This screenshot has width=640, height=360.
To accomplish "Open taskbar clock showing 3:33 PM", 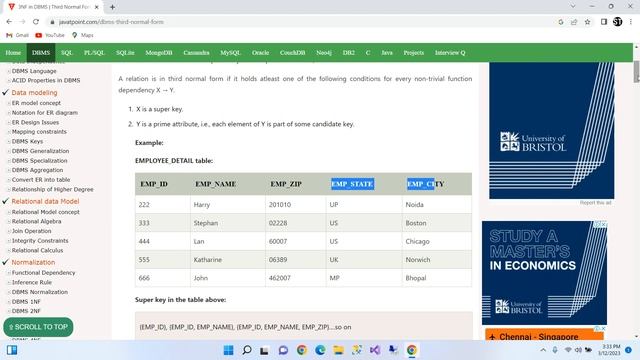I will point(609,350).
